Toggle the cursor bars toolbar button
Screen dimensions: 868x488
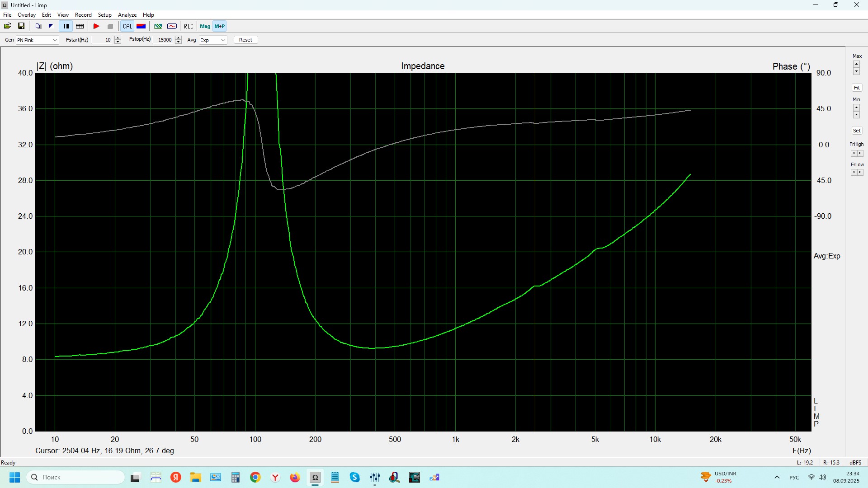(x=66, y=26)
